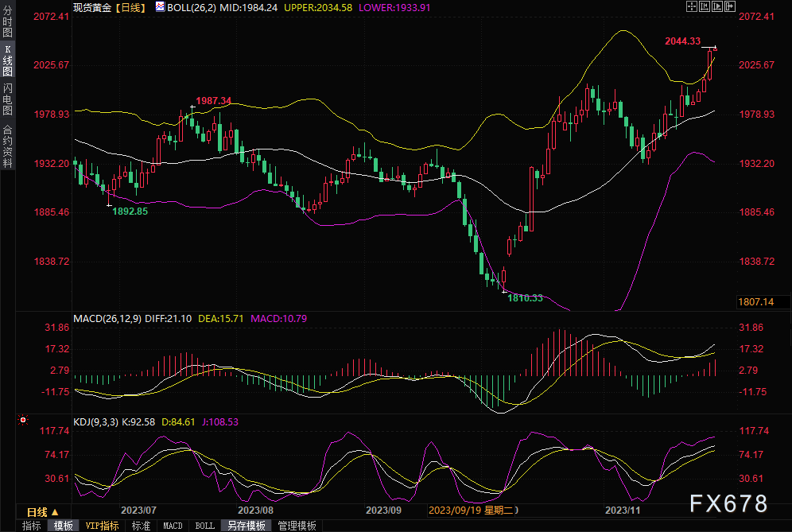Toggle the BOLL template button
The width and height of the screenshot is (792, 532).
(x=204, y=526)
